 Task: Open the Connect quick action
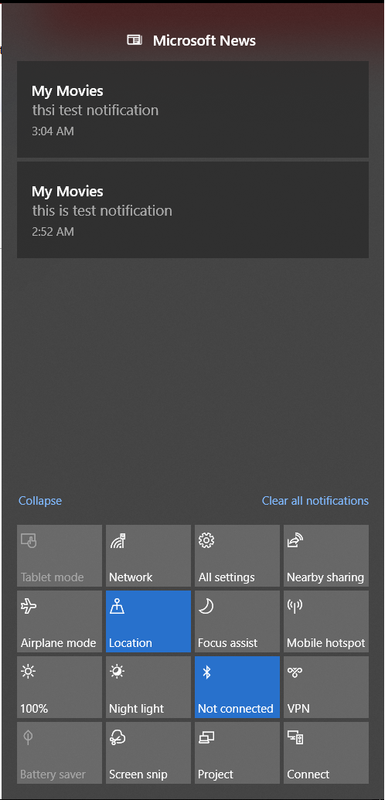pyautogui.click(x=326, y=753)
